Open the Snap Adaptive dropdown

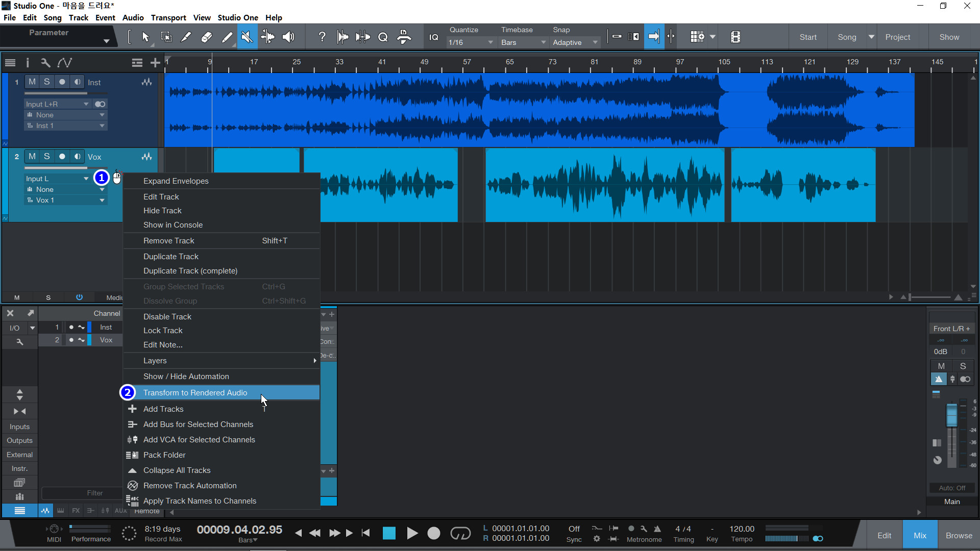coord(575,42)
